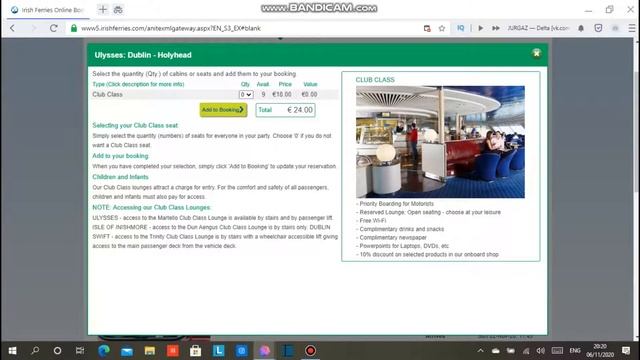Reload the Irish Ferries page
The height and width of the screenshot is (360, 640).
point(53,28)
